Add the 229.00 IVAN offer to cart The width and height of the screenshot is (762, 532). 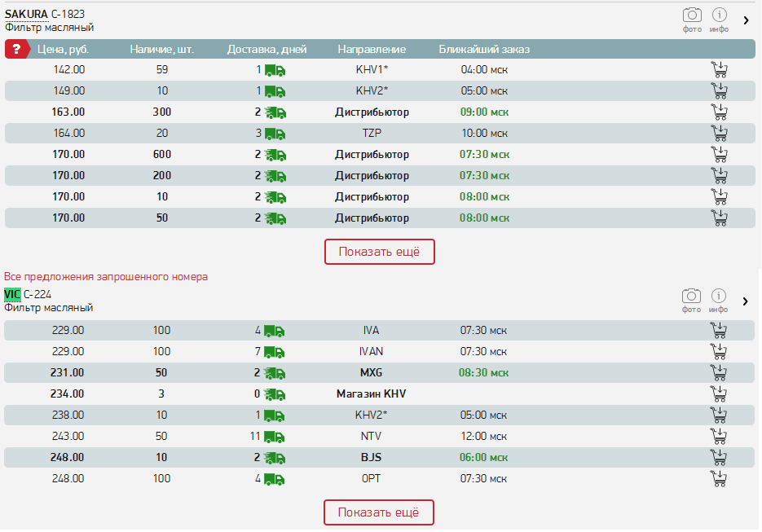point(718,352)
